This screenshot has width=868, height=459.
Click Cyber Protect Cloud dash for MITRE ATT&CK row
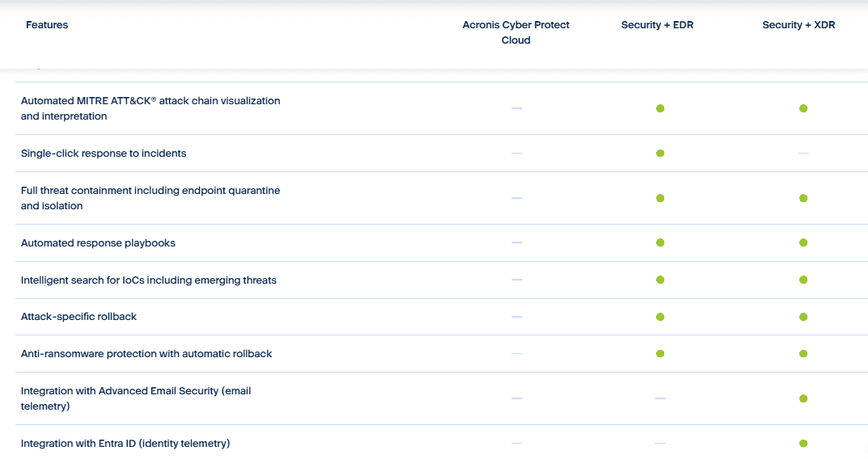point(517,108)
